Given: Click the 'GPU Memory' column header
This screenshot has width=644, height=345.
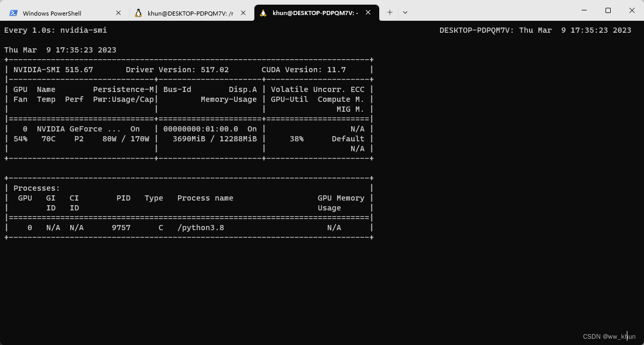Looking at the screenshot, I should pyautogui.click(x=341, y=198).
